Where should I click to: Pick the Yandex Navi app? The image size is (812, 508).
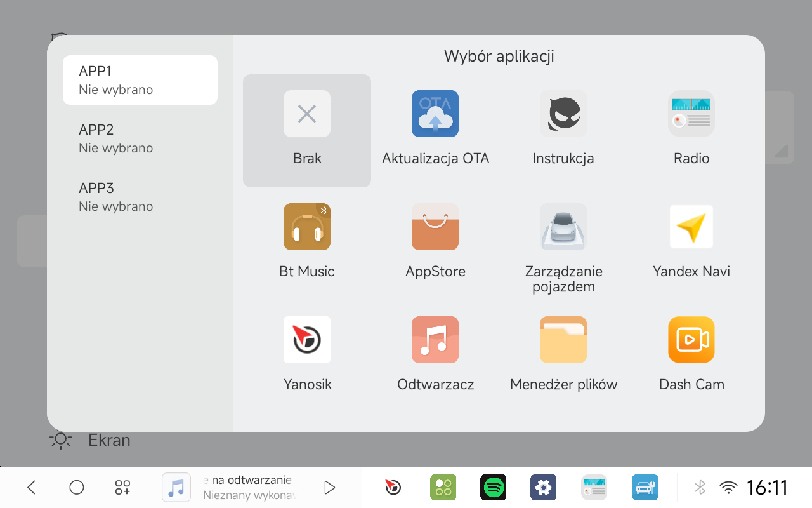691,227
